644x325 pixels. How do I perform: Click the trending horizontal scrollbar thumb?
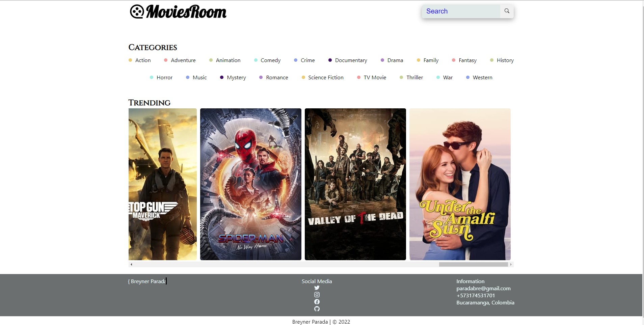point(473,265)
